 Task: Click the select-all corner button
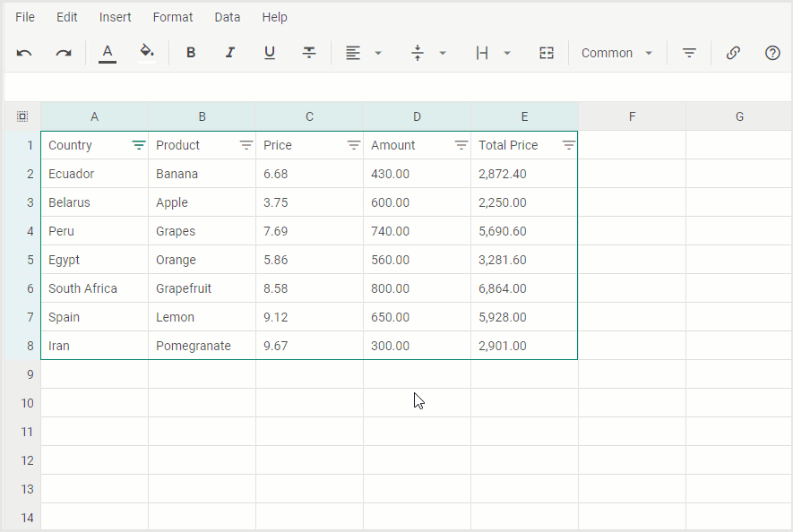[x=22, y=116]
